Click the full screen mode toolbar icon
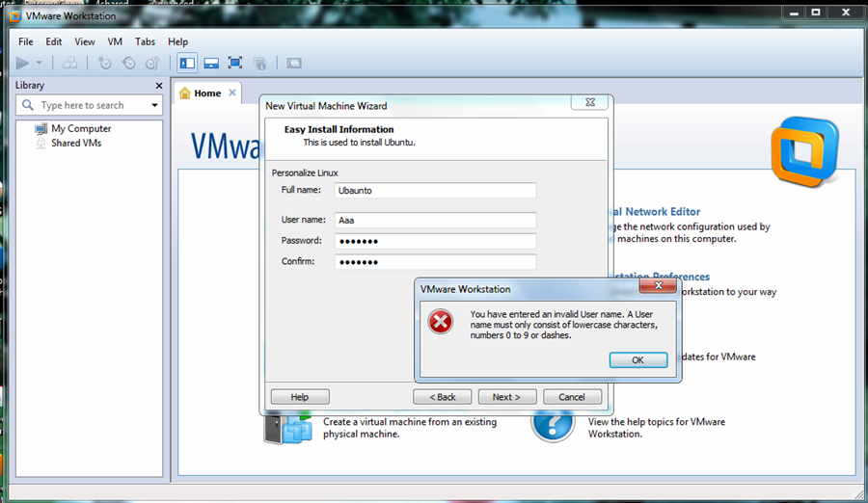The image size is (868, 503). pos(235,63)
